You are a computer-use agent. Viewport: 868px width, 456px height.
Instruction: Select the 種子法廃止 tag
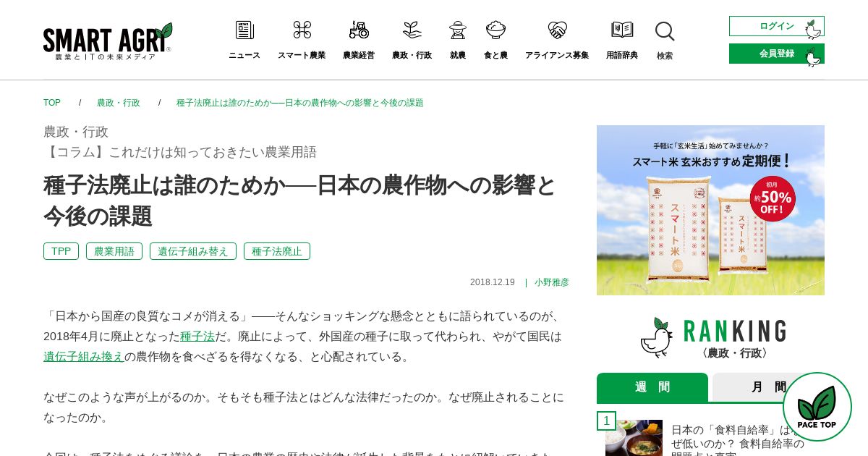tap(277, 251)
